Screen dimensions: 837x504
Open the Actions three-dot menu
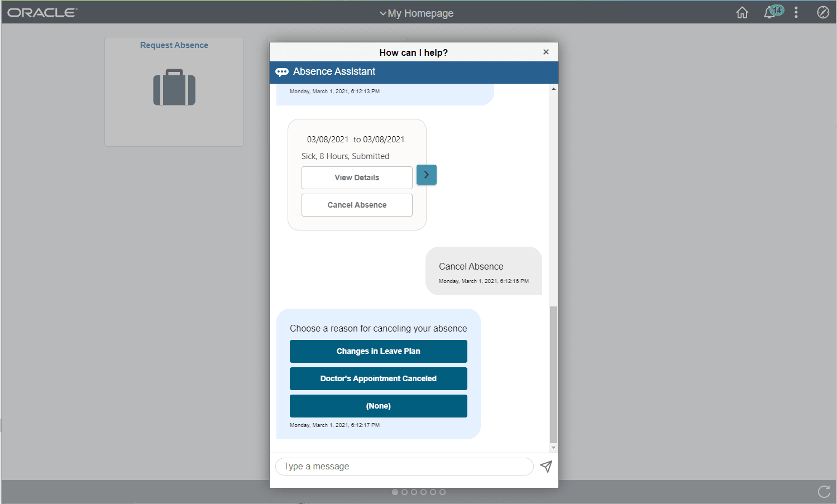pos(796,12)
